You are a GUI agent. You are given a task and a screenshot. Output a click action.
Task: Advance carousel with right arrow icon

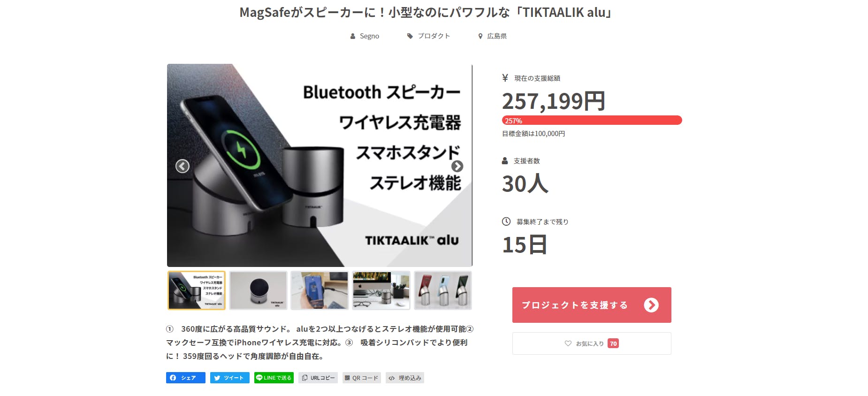coord(457,166)
